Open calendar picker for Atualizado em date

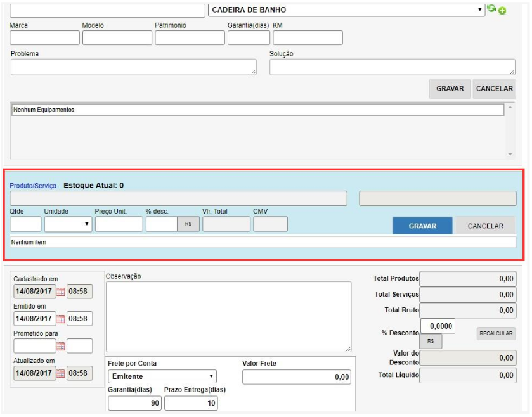pos(61,374)
